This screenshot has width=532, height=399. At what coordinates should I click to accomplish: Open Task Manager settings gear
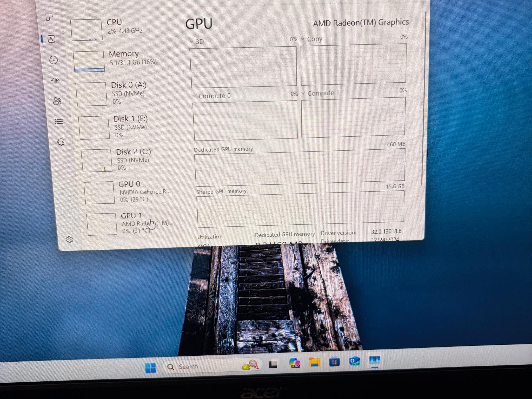pos(69,239)
